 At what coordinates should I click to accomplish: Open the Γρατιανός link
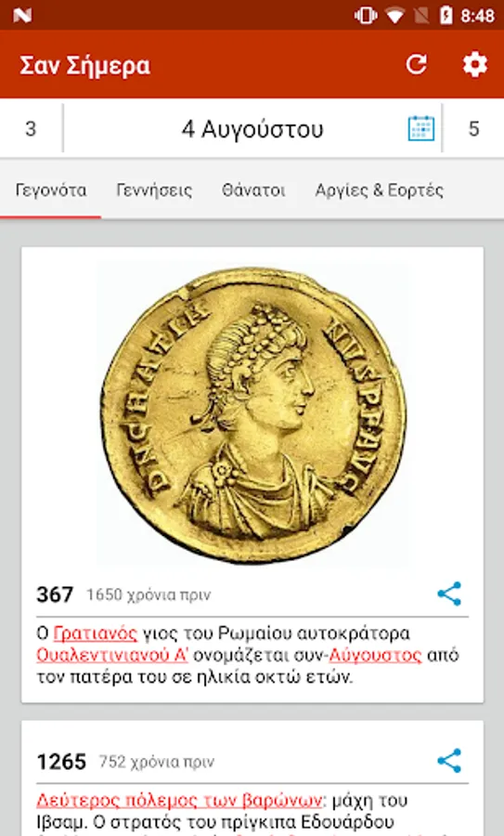click(96, 634)
